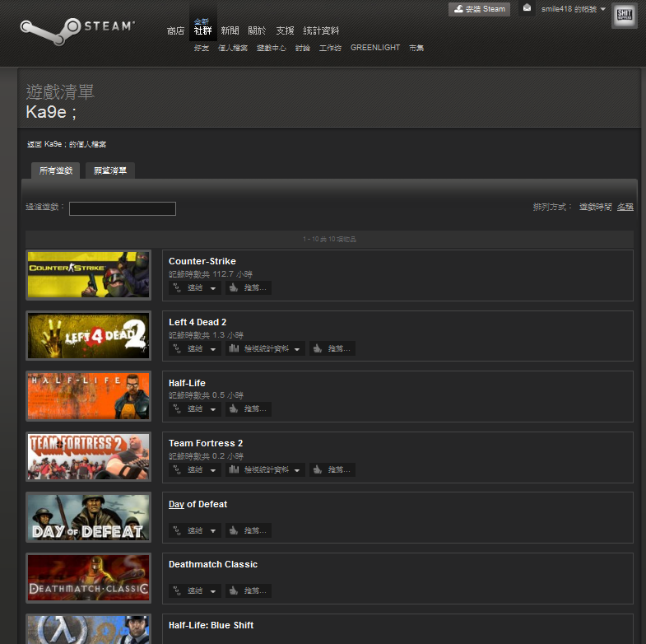
Task: Click the Steam logo
Action: click(77, 31)
